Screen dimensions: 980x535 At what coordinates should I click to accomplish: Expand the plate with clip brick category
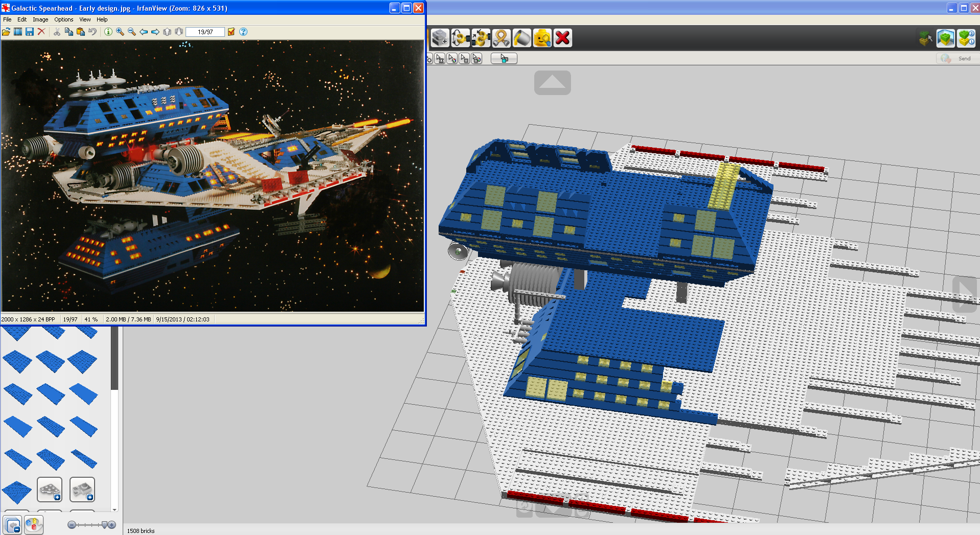click(x=82, y=490)
